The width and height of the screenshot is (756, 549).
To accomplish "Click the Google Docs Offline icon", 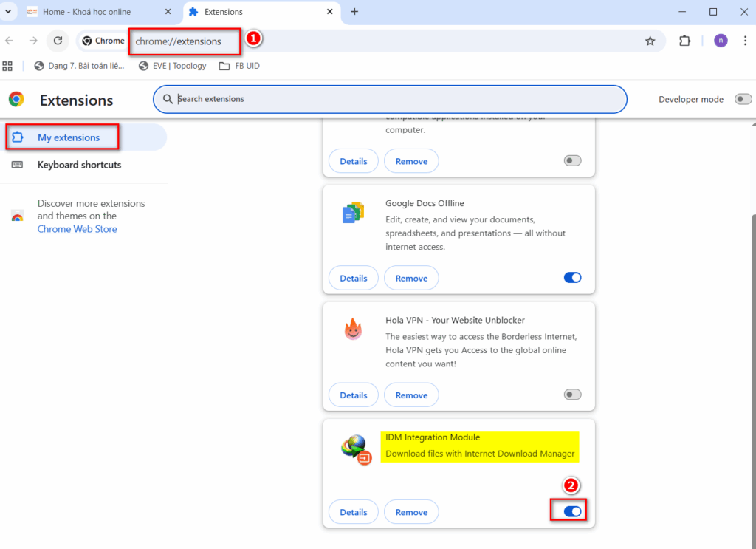I will [354, 212].
